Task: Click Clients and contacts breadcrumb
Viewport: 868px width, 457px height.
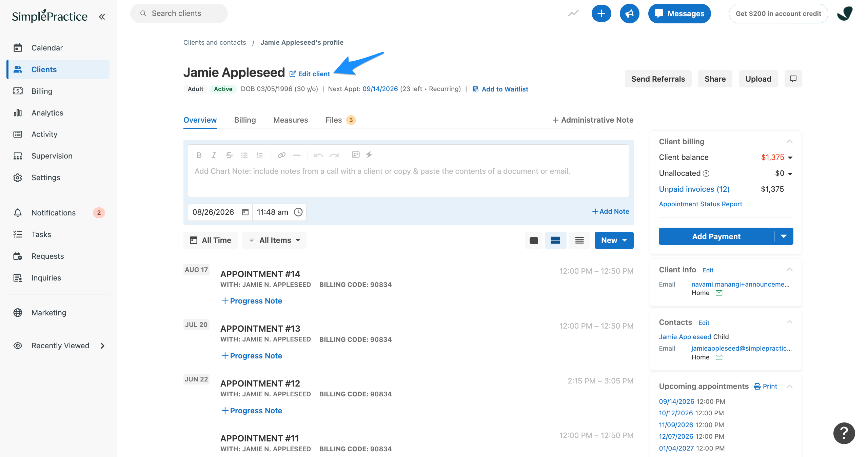Action: [215, 42]
